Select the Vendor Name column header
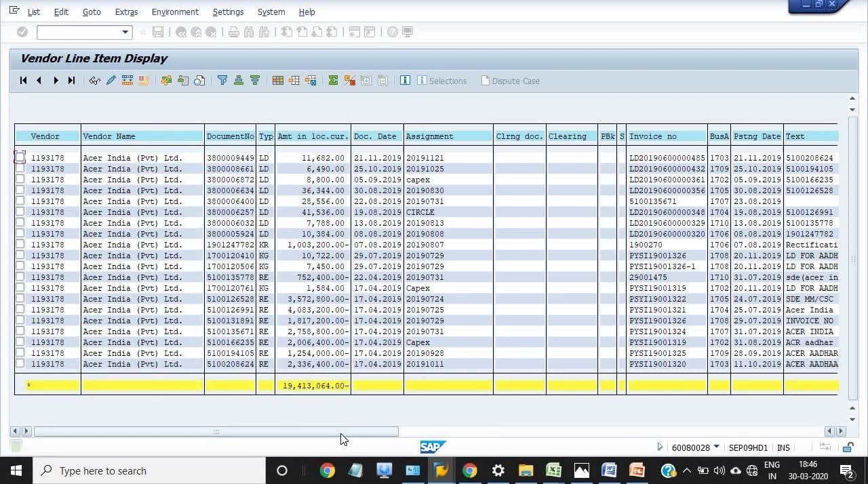The width and height of the screenshot is (868, 484). point(142,136)
